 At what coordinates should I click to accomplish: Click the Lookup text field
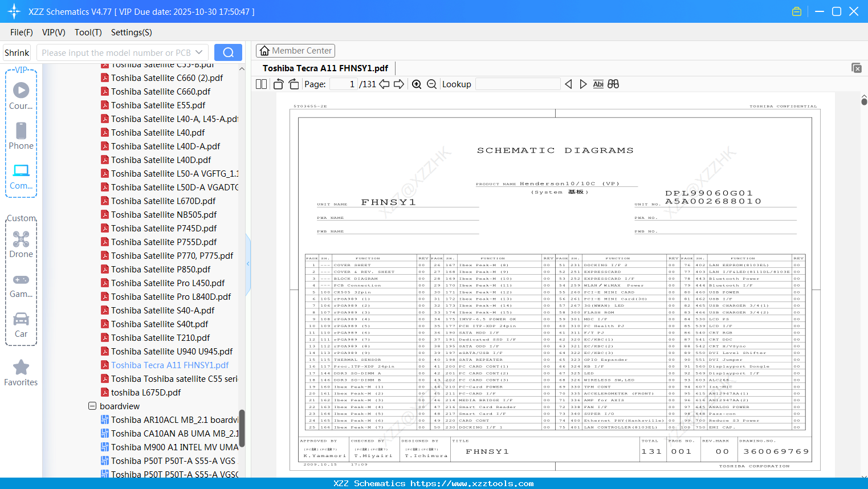[518, 84]
